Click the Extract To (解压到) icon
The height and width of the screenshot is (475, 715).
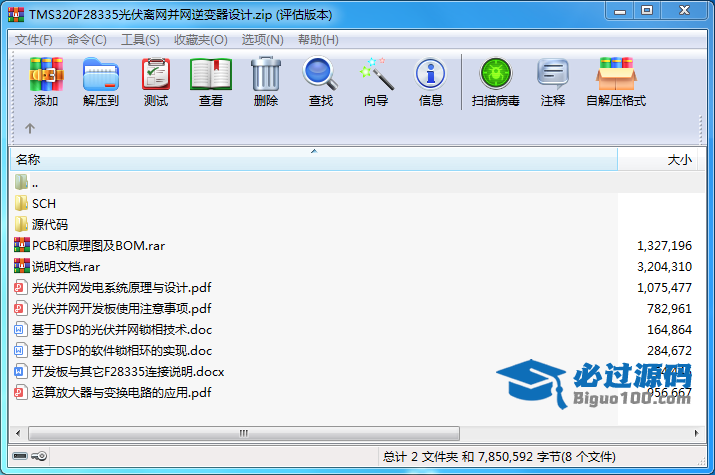point(101,75)
